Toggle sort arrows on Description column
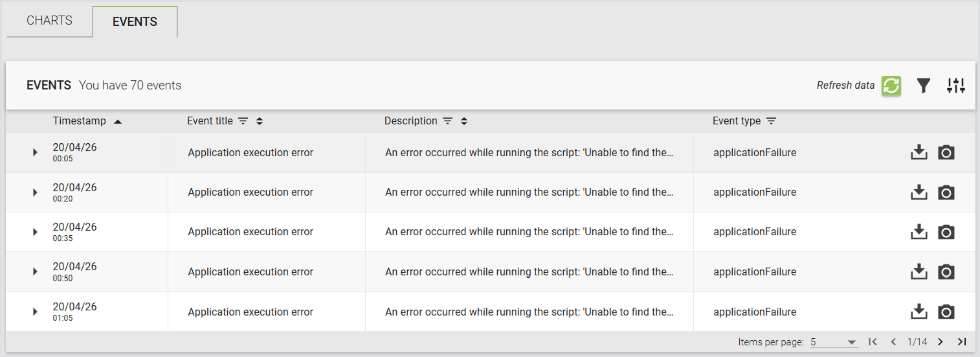The height and width of the screenshot is (357, 980). point(464,121)
